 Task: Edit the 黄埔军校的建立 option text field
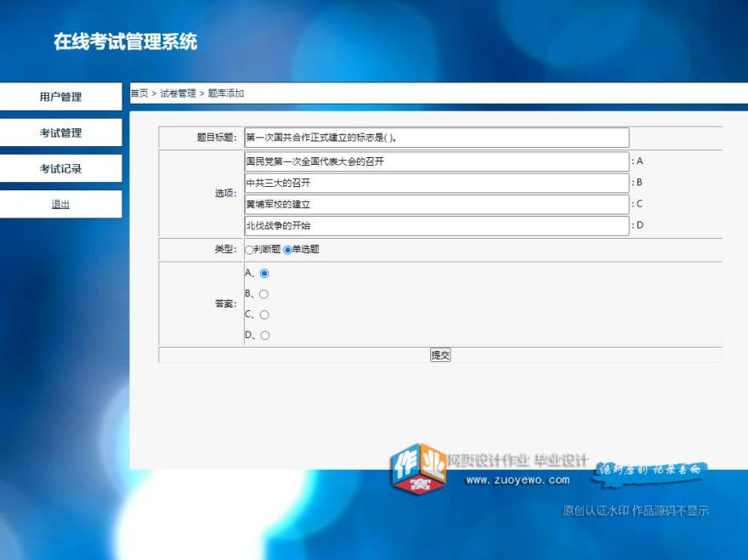[435, 204]
